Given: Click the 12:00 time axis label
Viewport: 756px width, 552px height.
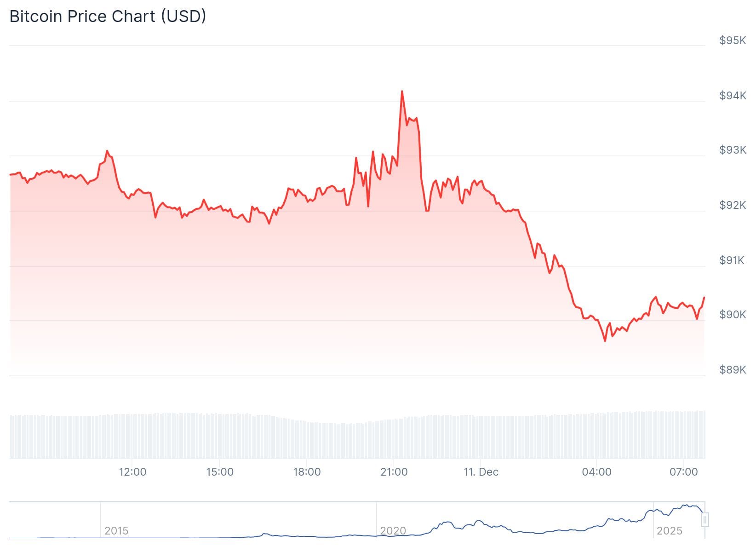Looking at the screenshot, I should pyautogui.click(x=132, y=472).
